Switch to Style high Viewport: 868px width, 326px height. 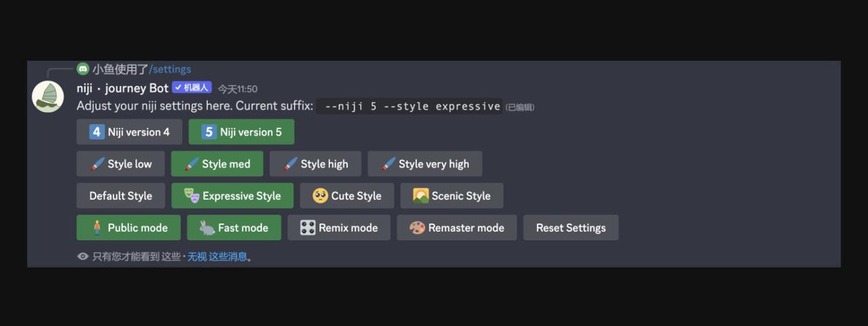click(x=315, y=164)
